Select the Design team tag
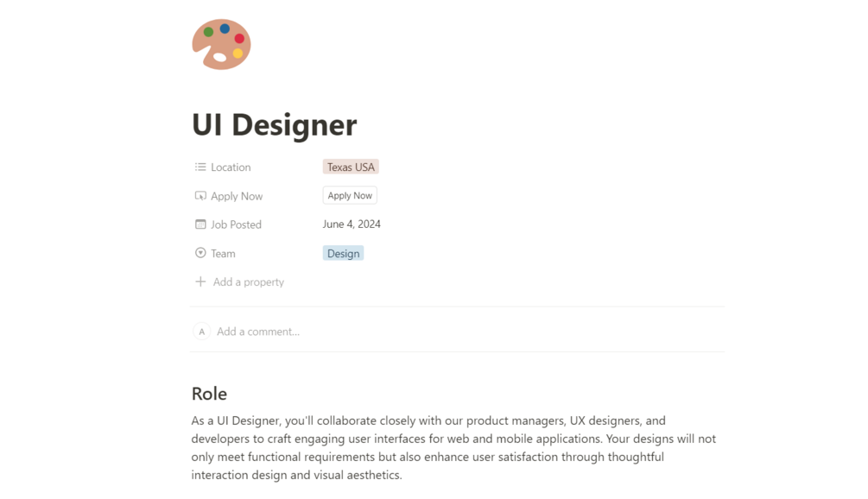 (343, 253)
